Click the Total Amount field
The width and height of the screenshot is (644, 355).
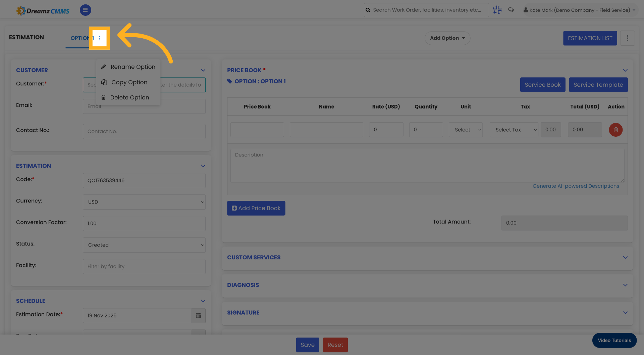click(x=565, y=223)
